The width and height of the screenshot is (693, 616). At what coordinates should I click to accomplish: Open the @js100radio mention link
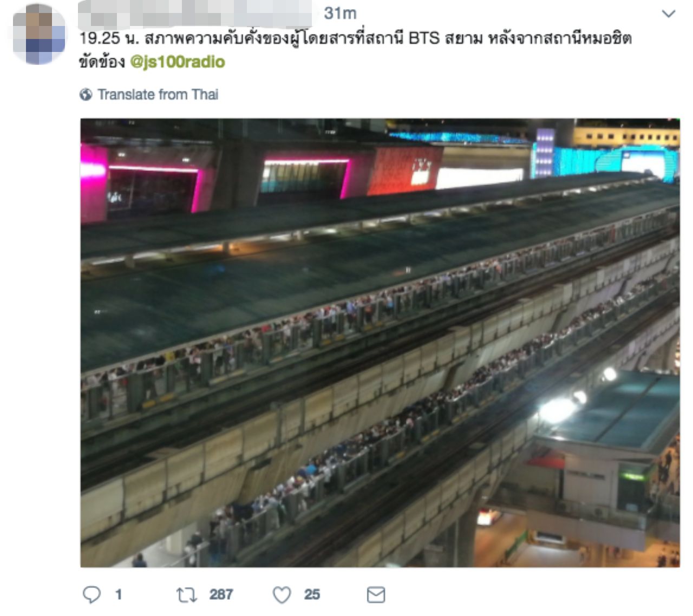tap(178, 62)
